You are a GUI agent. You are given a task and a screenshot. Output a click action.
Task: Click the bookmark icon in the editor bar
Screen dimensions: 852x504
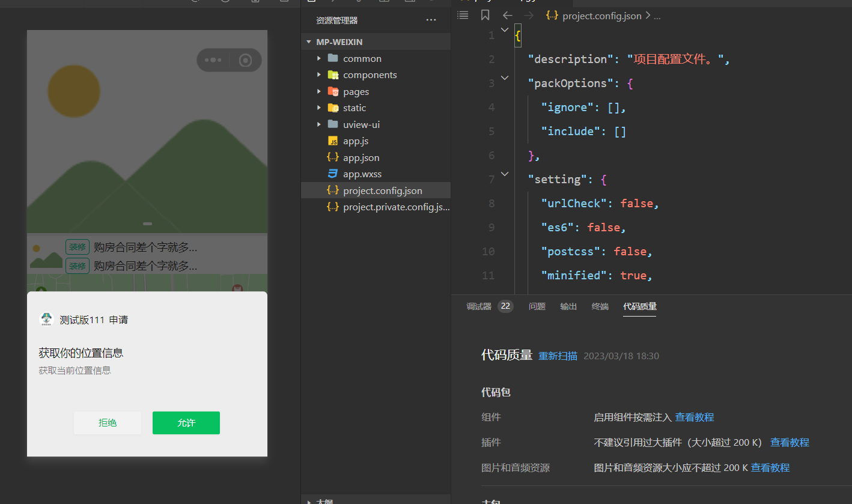click(x=485, y=16)
